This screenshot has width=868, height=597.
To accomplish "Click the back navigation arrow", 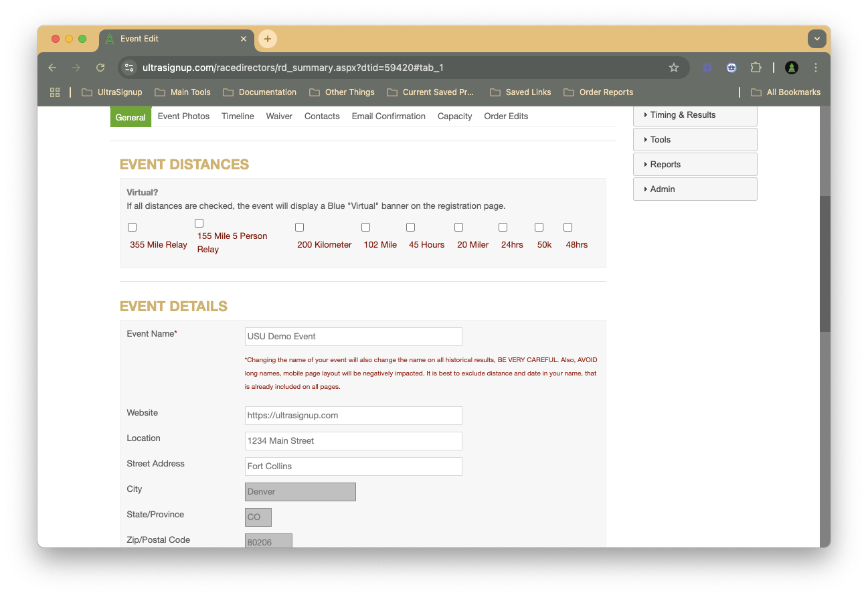I will [x=52, y=68].
